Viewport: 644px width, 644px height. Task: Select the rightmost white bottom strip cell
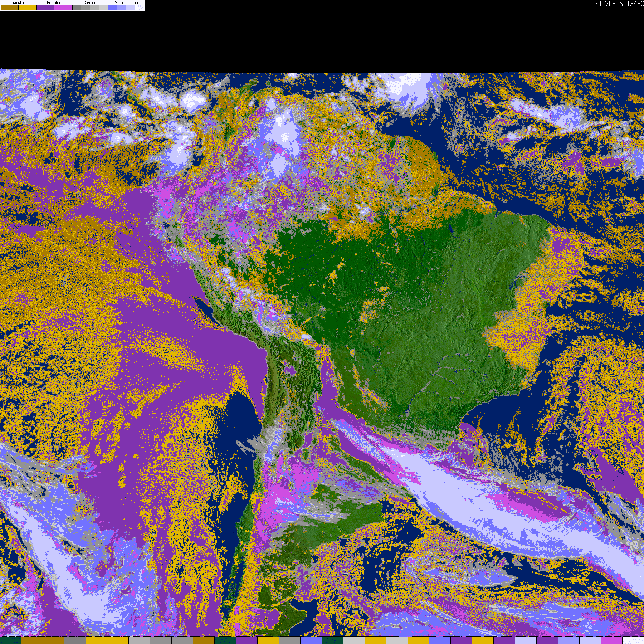coord(633,640)
